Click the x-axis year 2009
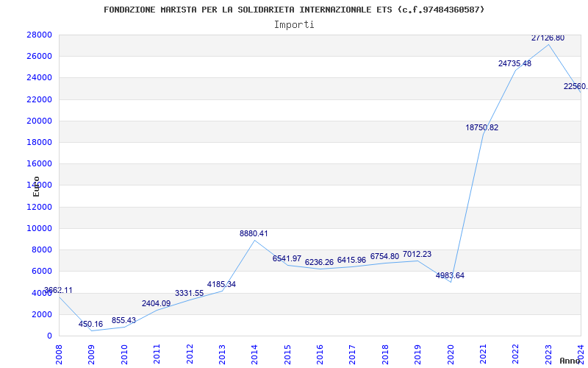The height and width of the screenshot is (368, 588). click(91, 354)
